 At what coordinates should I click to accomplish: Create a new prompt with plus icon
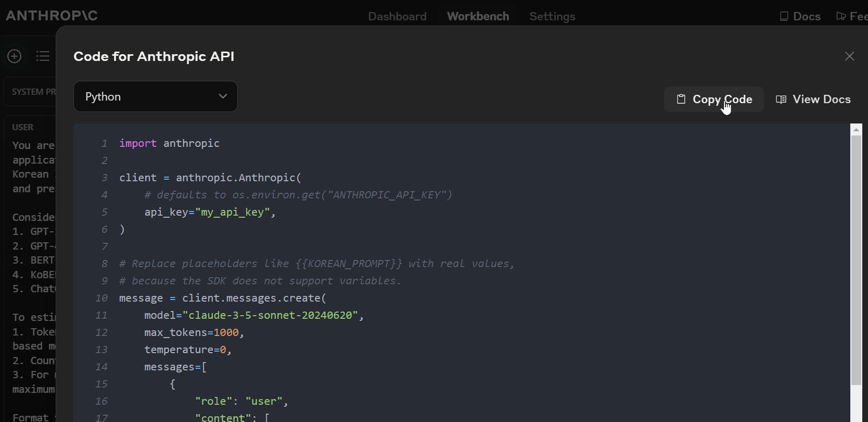click(15, 56)
